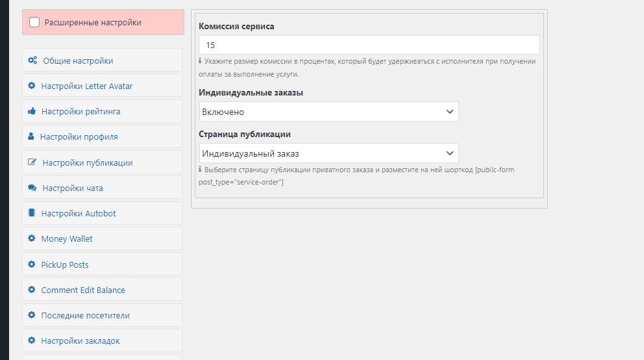Click the chat bubbles icon for Настройки чата
Image resolution: width=644 pixels, height=360 pixels.
32,188
